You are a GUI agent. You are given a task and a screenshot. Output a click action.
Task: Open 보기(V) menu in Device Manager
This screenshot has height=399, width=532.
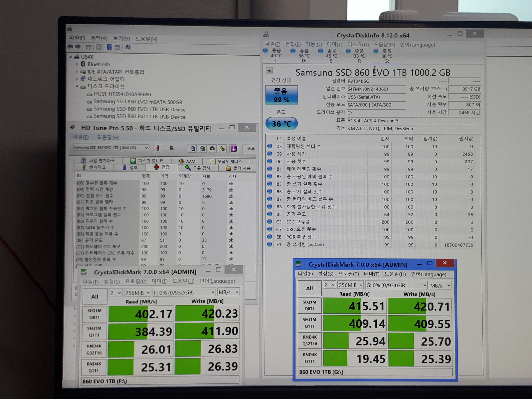pyautogui.click(x=121, y=38)
